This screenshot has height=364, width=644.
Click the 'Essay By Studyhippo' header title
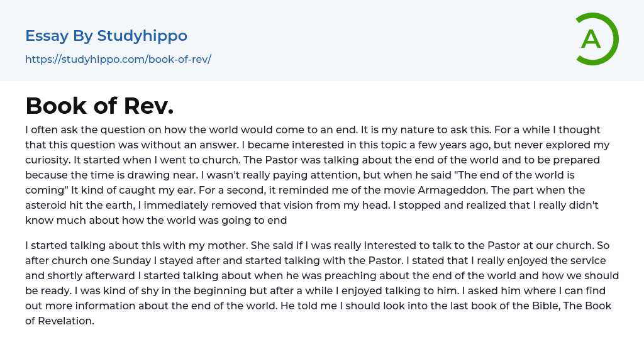(106, 36)
